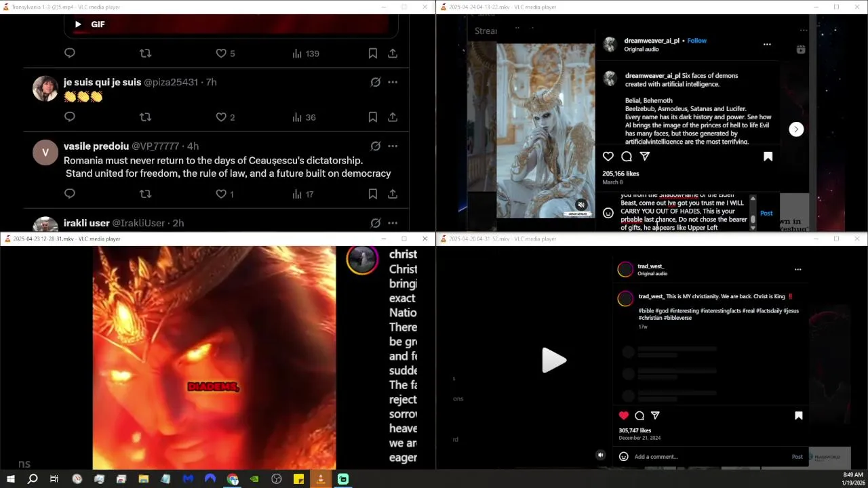This screenshot has height=488, width=868.
Task: Open view count 17 on vasile predoiu tweet
Action: point(303,194)
